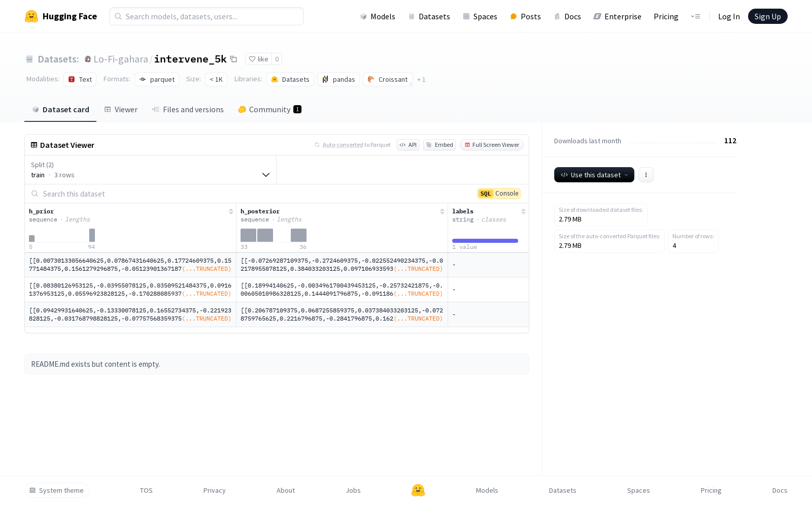Screen dimensions: 812x508
Task: Open Models in the top navigation
Action: (x=378, y=16)
